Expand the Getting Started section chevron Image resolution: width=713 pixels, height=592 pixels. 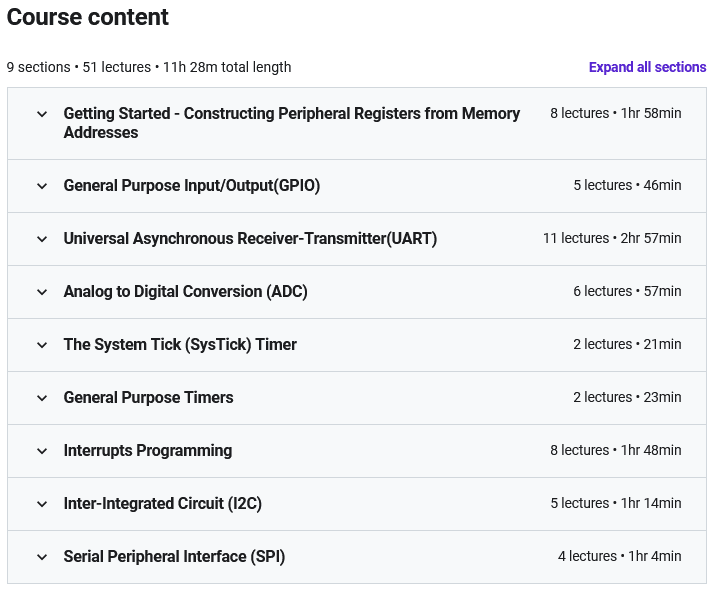tap(42, 114)
